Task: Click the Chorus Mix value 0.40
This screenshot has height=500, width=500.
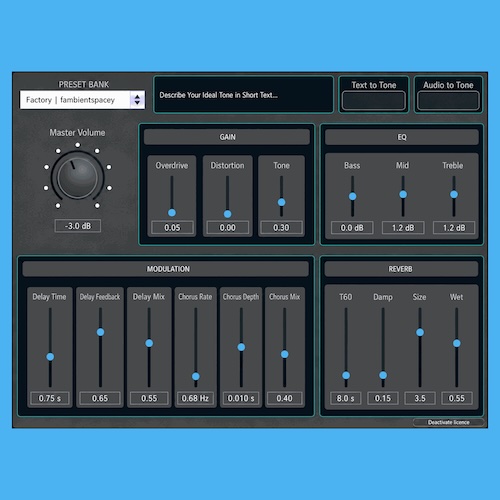Action: pos(284,398)
